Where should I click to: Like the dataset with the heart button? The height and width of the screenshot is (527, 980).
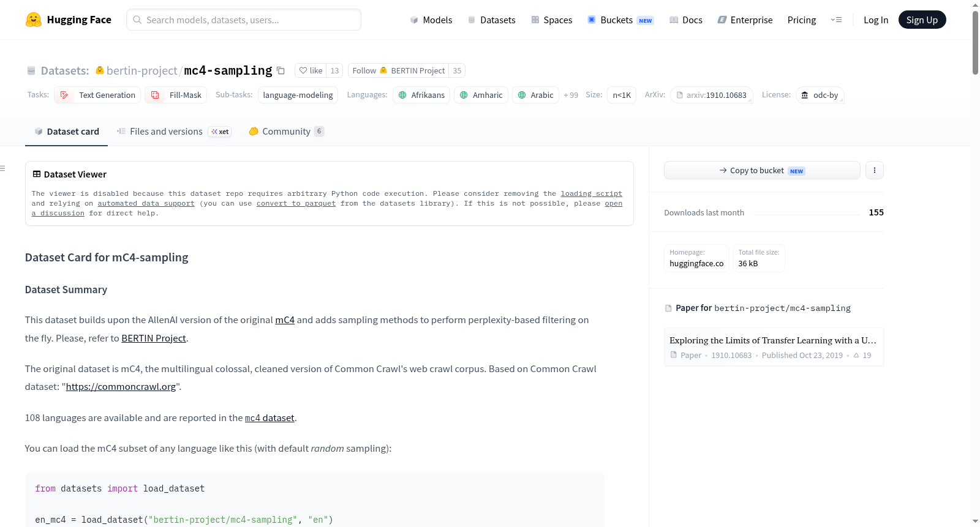(311, 70)
